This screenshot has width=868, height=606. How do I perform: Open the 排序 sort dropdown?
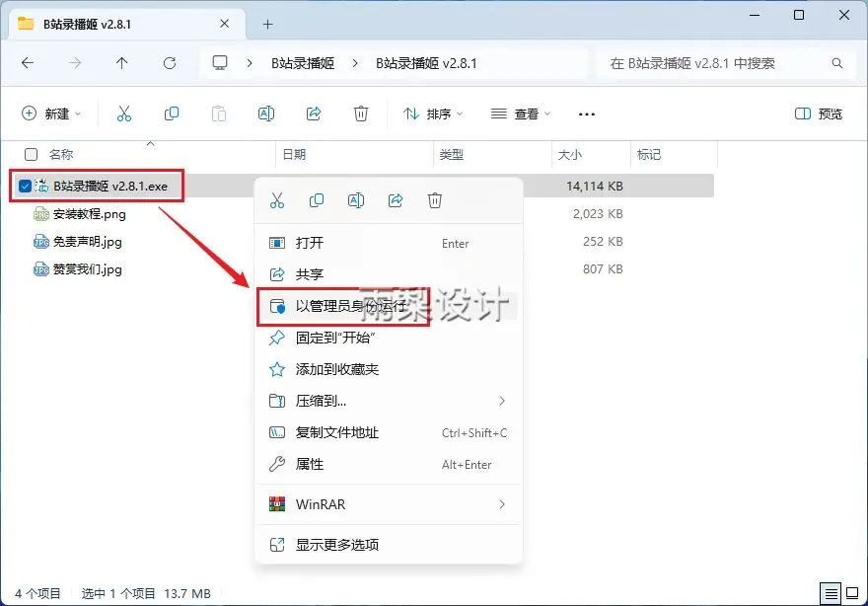pyautogui.click(x=433, y=114)
